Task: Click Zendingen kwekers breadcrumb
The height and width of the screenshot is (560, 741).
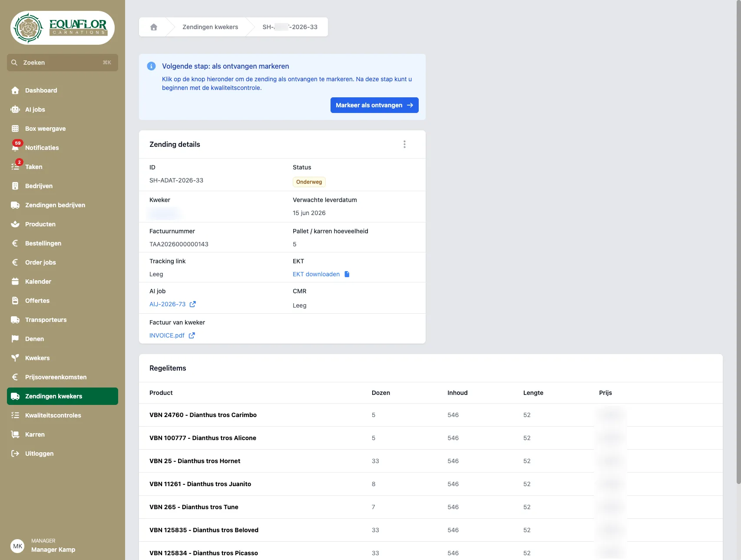Action: [x=210, y=27]
